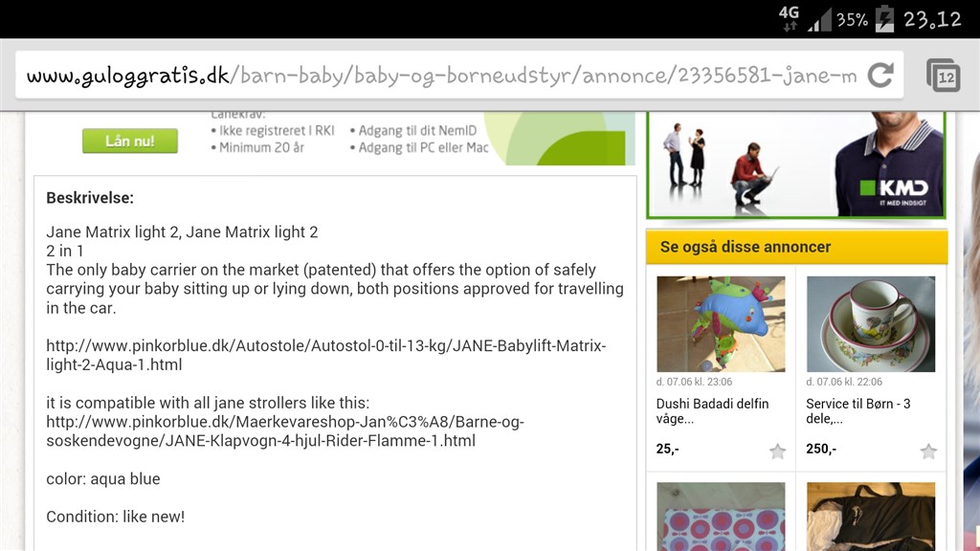Open the pink circle pattern item thumbnail
The width and height of the screenshot is (980, 551).
coord(721,517)
